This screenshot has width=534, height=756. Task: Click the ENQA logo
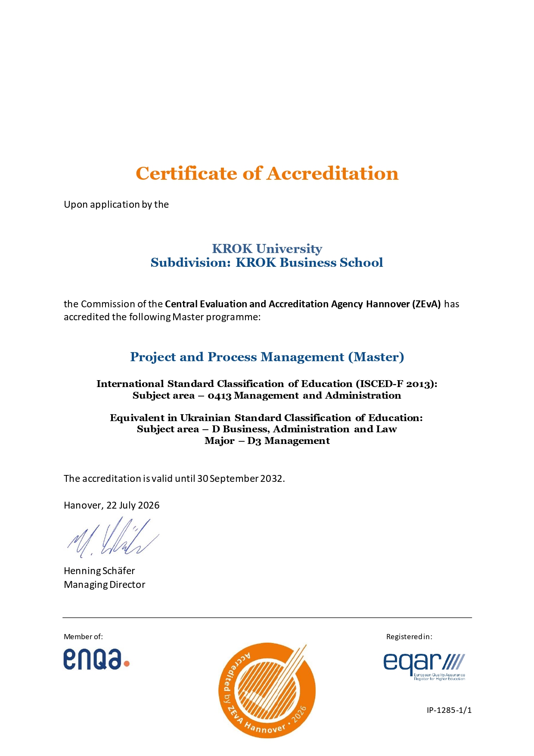click(x=96, y=659)
